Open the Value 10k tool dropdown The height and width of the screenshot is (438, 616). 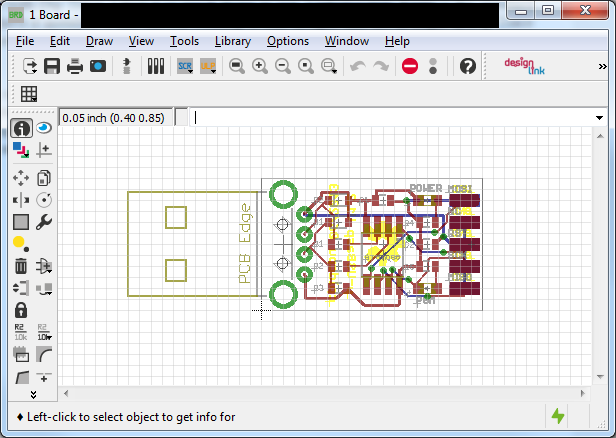pyautogui.click(x=44, y=332)
